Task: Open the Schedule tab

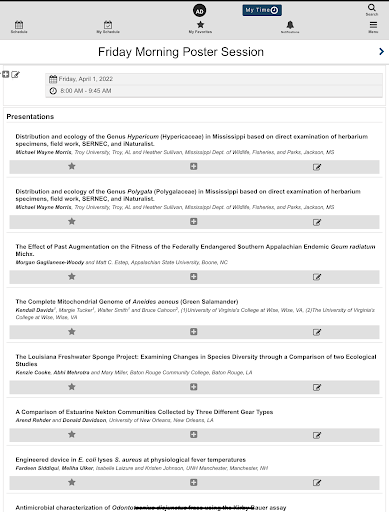Action: [x=19, y=27]
